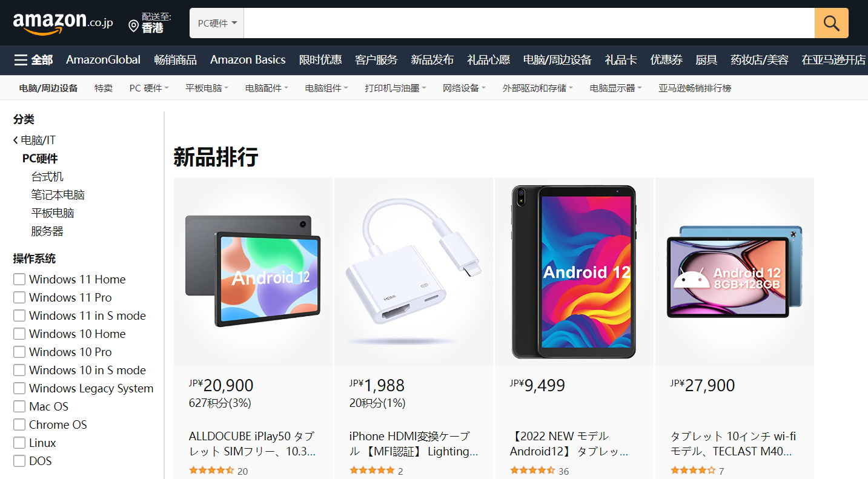Open ALLDOCUBE iPlay50 star rating

(211, 471)
